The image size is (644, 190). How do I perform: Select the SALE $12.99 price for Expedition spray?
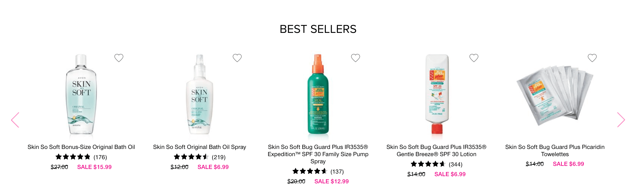tap(331, 181)
